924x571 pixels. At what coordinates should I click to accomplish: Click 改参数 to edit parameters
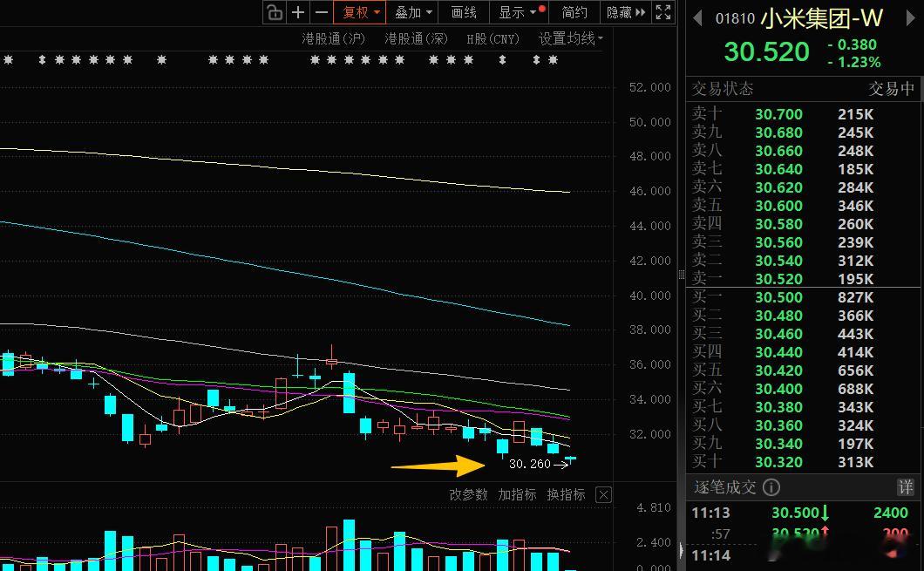click(x=468, y=494)
